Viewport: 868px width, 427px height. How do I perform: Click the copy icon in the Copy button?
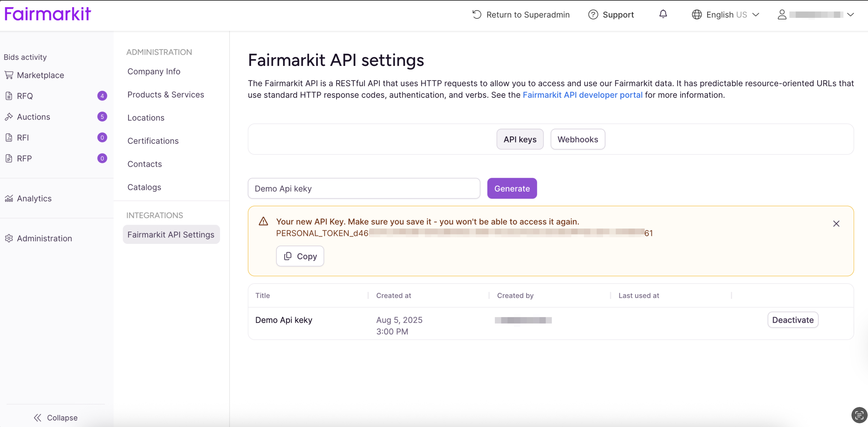pyautogui.click(x=288, y=256)
